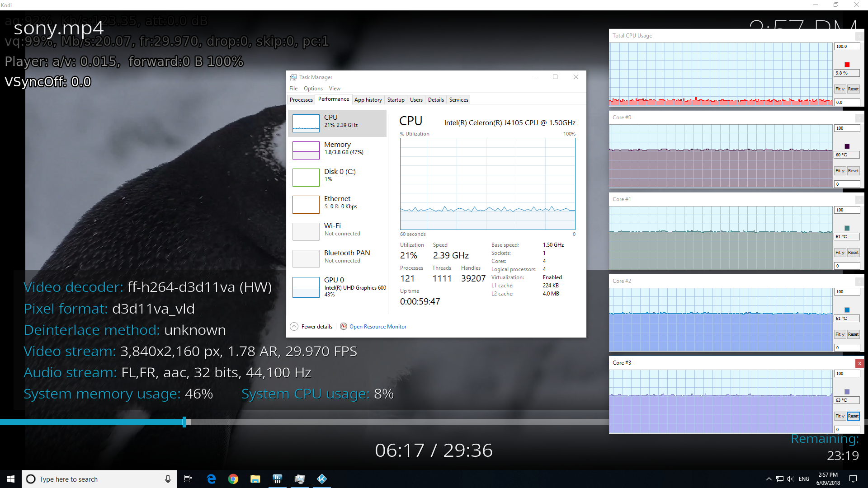868x488 pixels.
Task: Click Fit y on Core #0 graph
Action: [840, 171]
